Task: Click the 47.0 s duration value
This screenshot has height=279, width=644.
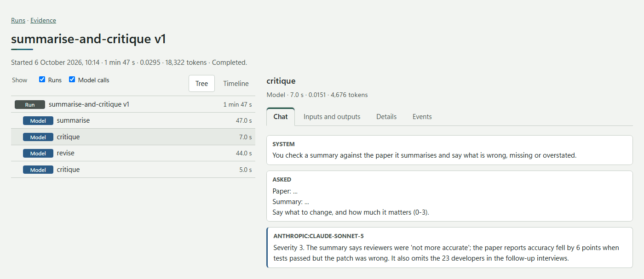Action: click(x=244, y=121)
